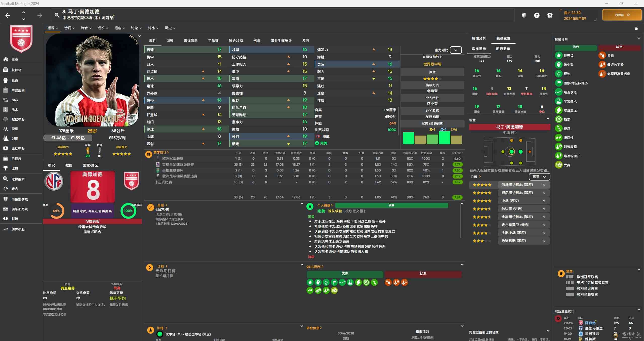Switch to the 职业生涯统计 tab

pos(281,41)
